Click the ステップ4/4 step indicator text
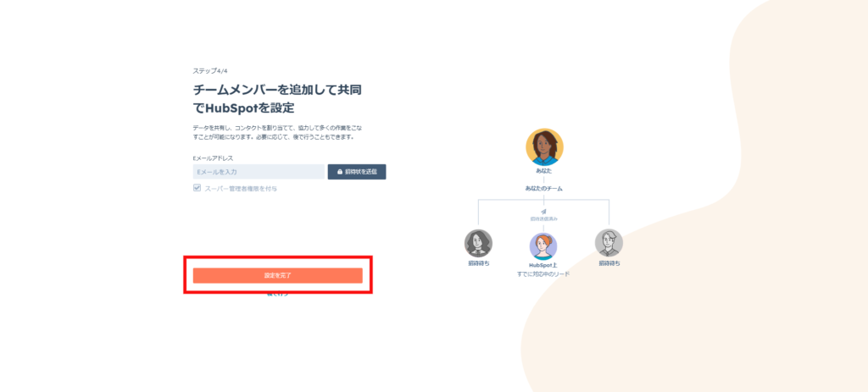 click(x=210, y=71)
